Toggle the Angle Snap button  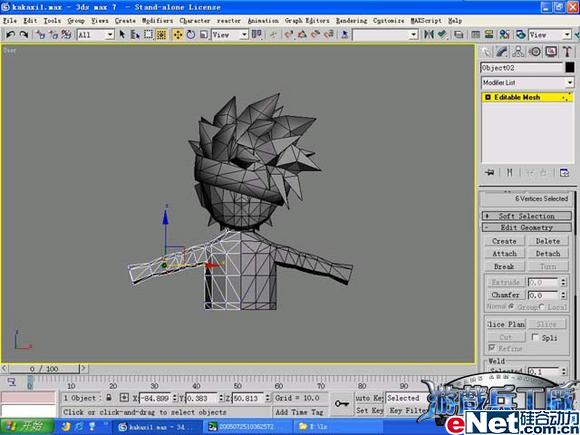(x=302, y=34)
